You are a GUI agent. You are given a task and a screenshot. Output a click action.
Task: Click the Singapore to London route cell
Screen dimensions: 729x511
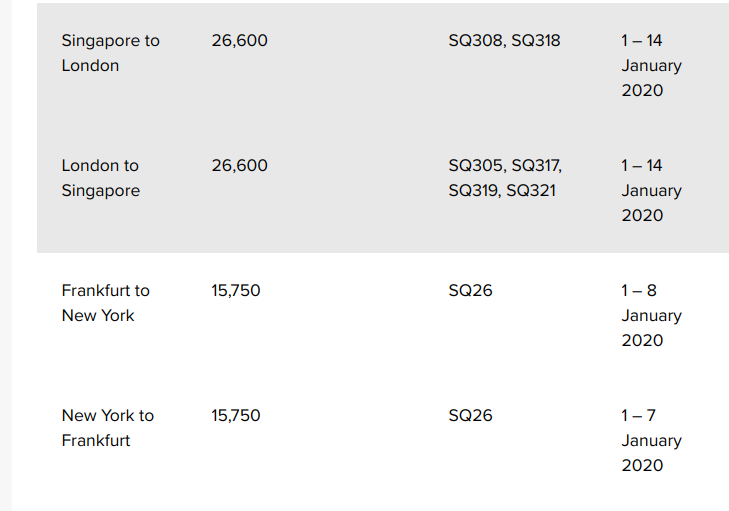coord(110,53)
